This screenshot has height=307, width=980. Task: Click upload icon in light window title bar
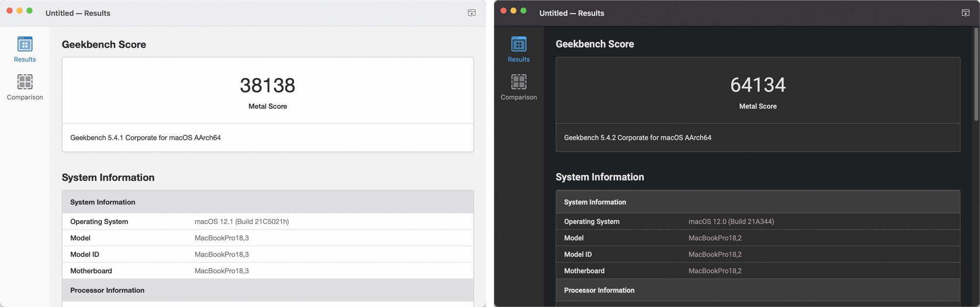tap(471, 13)
